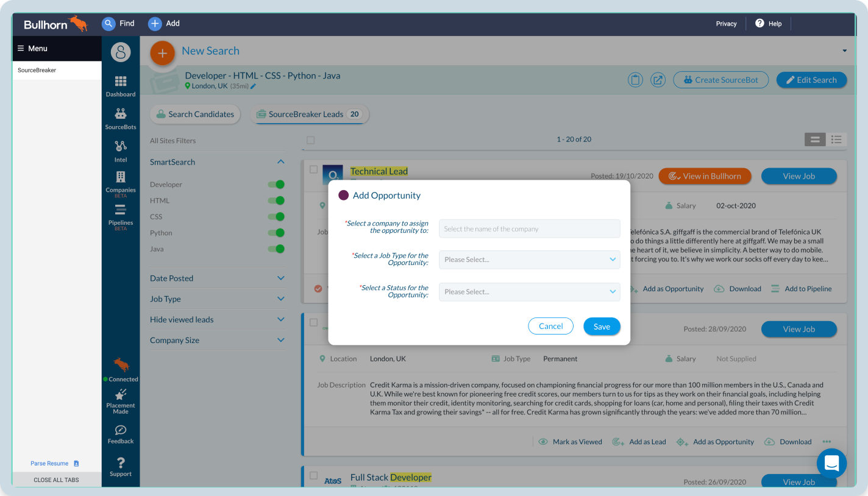Click the Bullhorn Connected status icon
This screenshot has width=868, height=496.
(121, 365)
